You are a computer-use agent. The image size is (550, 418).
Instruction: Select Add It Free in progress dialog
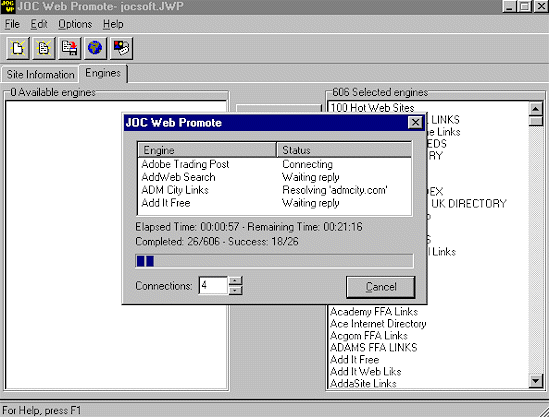tap(274, 203)
